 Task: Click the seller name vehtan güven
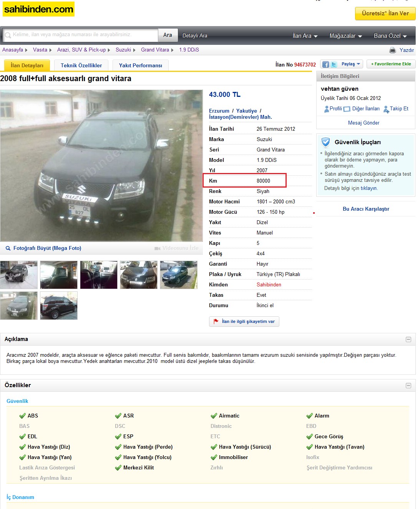coord(340,89)
